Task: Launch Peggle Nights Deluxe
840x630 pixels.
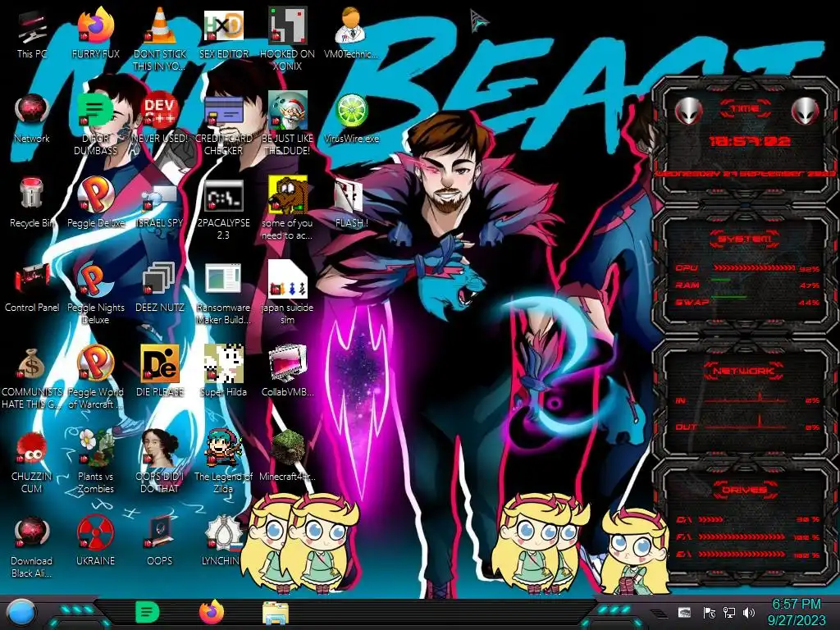Action: [95, 293]
